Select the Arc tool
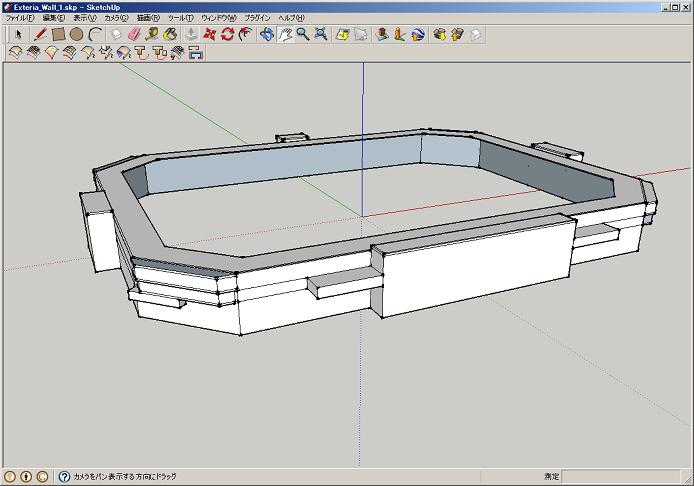The height and width of the screenshot is (486, 694). click(95, 34)
